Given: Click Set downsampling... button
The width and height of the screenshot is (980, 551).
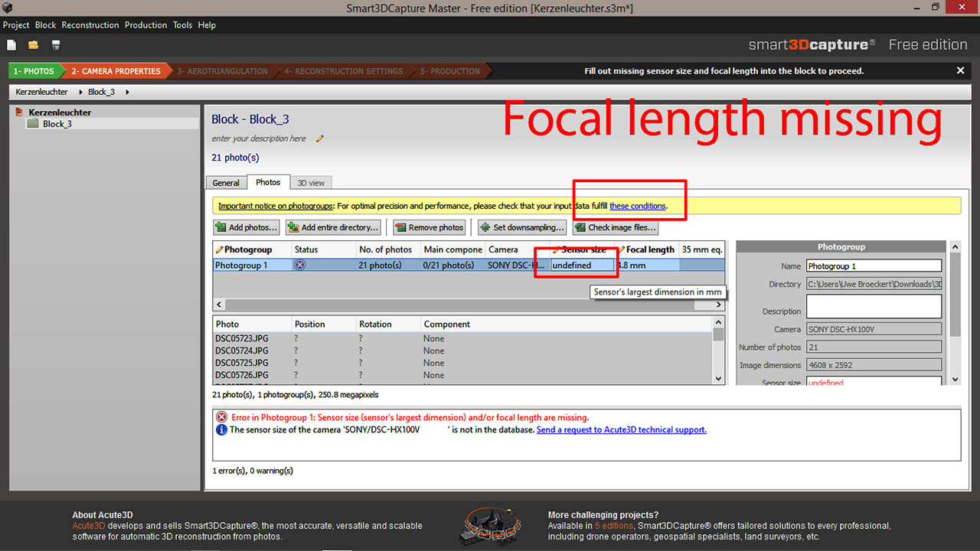Looking at the screenshot, I should [522, 227].
